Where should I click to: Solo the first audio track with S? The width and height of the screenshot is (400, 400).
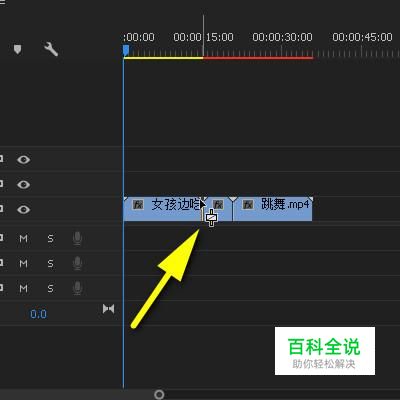point(50,239)
